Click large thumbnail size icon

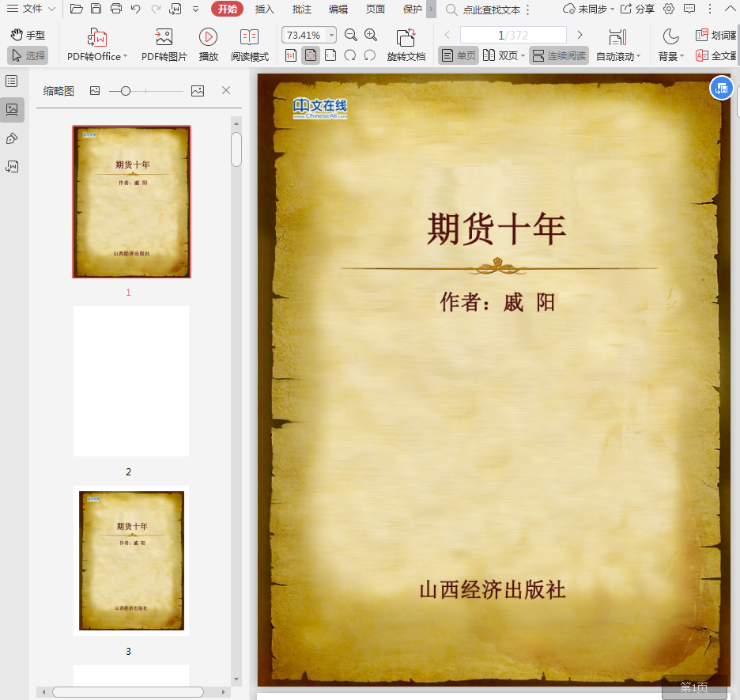(198, 91)
